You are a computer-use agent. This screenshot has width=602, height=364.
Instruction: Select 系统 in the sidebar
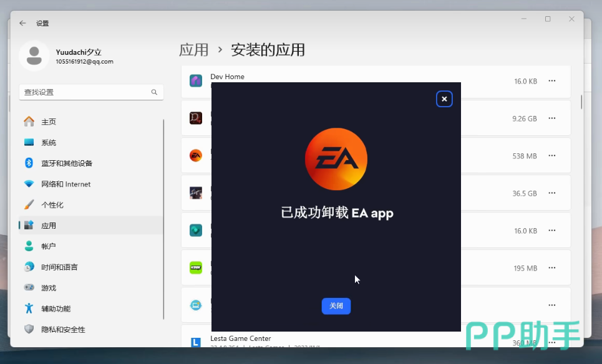coord(49,143)
